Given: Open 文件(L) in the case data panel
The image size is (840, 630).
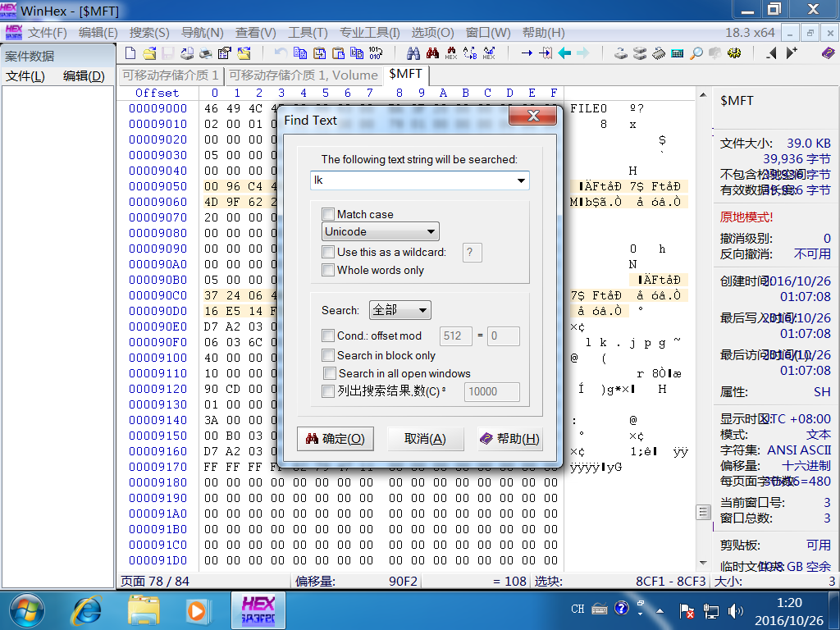Looking at the screenshot, I should coord(25,76).
